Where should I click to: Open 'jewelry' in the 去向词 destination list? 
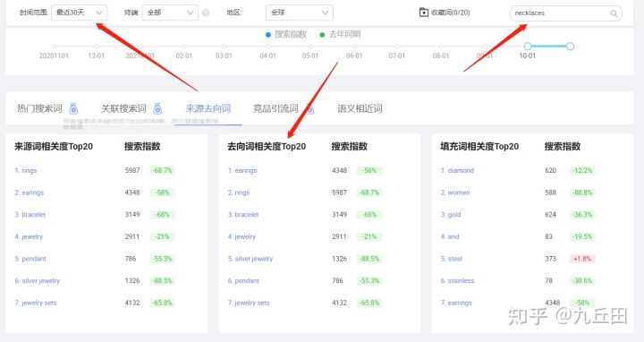[x=241, y=236]
